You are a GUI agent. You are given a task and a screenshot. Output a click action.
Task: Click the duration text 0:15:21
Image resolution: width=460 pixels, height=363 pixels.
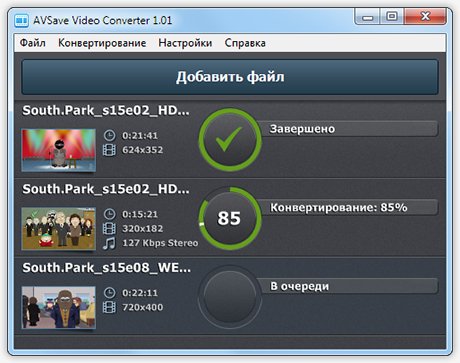pyautogui.click(x=140, y=214)
